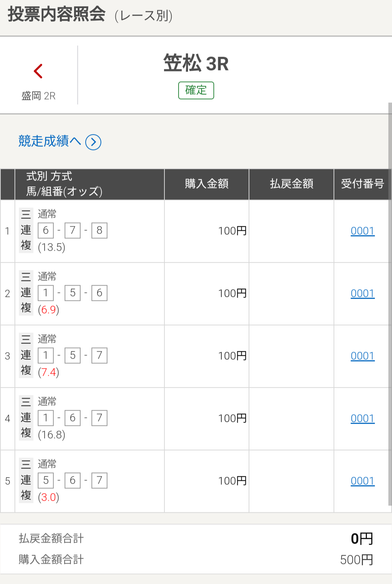The image size is (392, 584).
Task: Open receipt number 0001 for the 1-6-7 bet
Action: (x=362, y=418)
